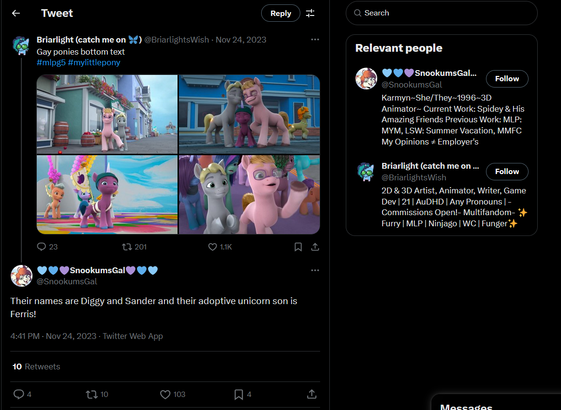Open Briarlight name in Relevant people
The height and width of the screenshot is (410, 561).
pos(430,166)
